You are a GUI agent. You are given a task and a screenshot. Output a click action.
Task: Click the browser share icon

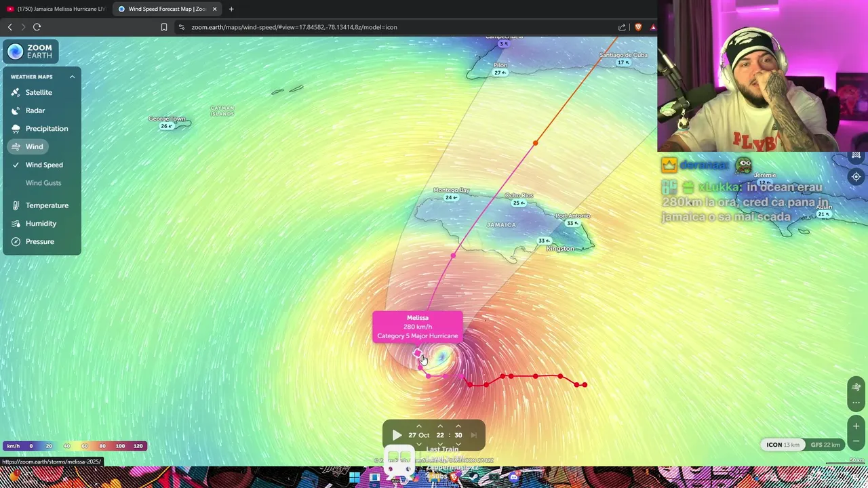[622, 27]
